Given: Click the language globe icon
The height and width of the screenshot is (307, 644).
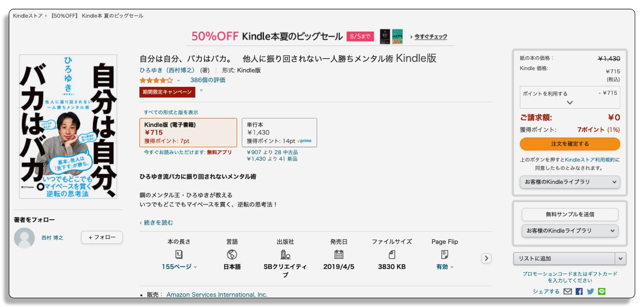Looking at the screenshot, I should click(x=232, y=254).
